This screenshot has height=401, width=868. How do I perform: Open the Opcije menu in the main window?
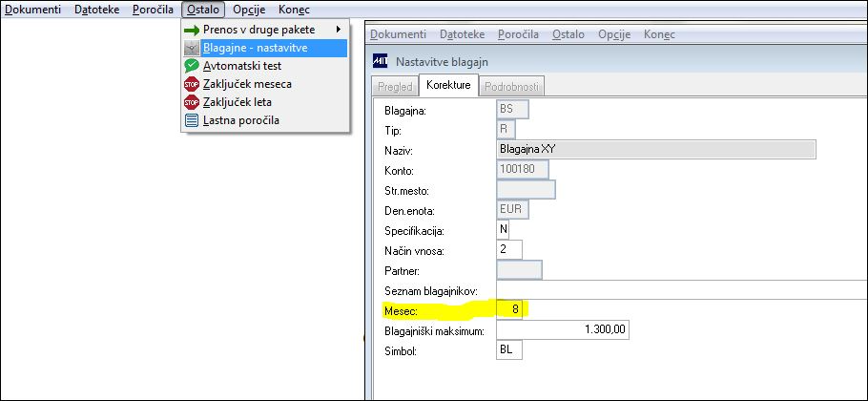(249, 10)
